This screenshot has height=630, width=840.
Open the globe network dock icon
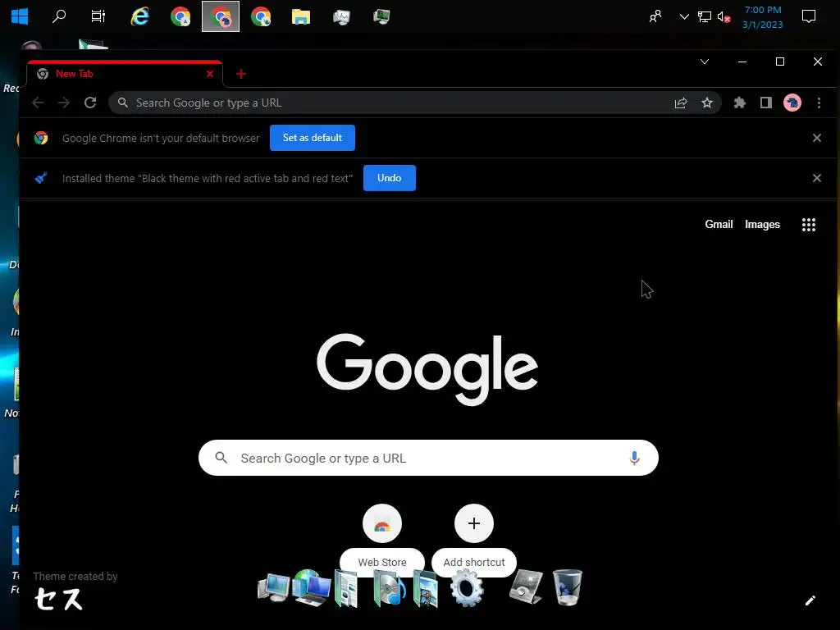coord(312,587)
